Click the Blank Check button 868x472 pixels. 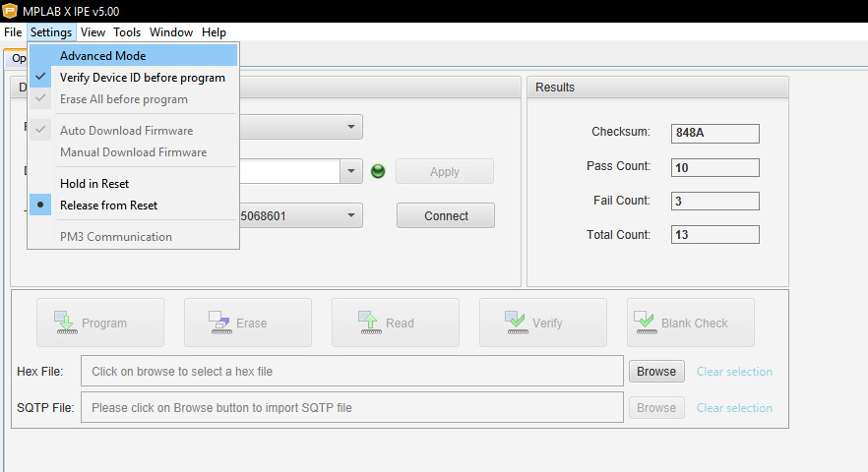coord(691,323)
